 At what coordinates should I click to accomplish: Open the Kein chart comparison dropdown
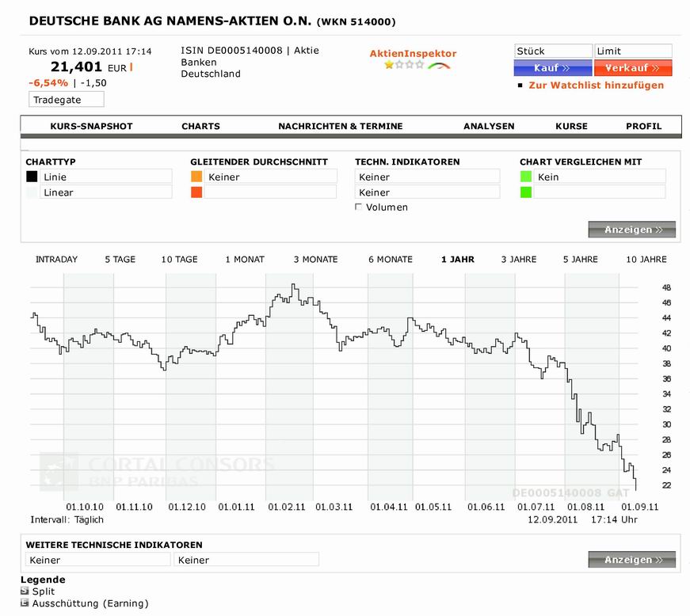click(600, 177)
